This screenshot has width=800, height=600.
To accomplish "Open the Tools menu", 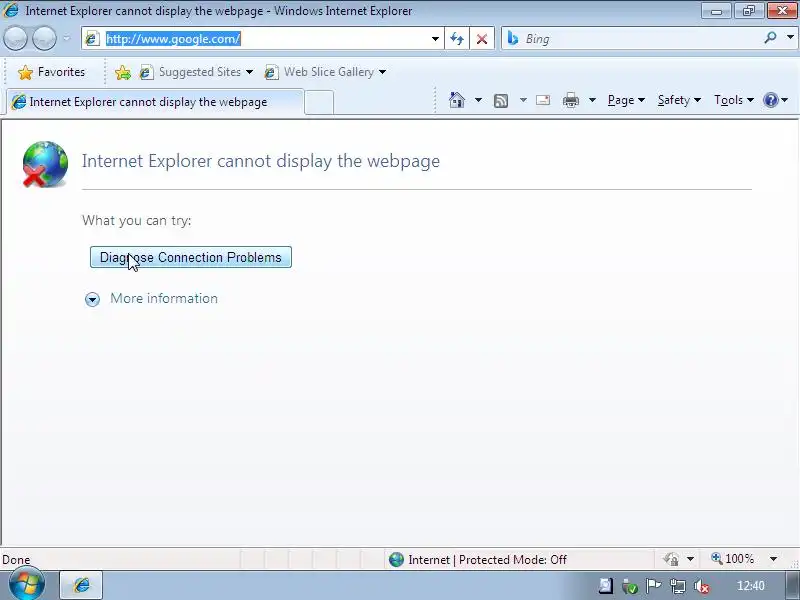I will (x=734, y=100).
